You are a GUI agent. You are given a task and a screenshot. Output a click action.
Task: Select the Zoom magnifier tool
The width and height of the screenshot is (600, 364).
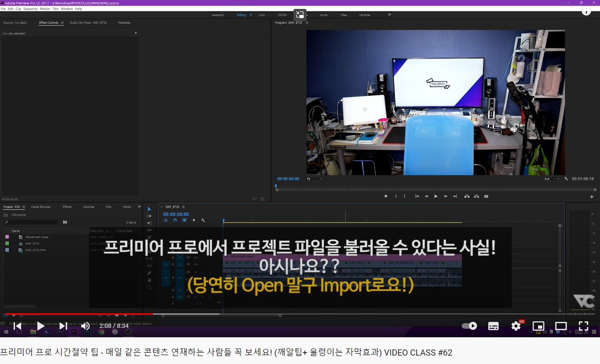coord(149,287)
